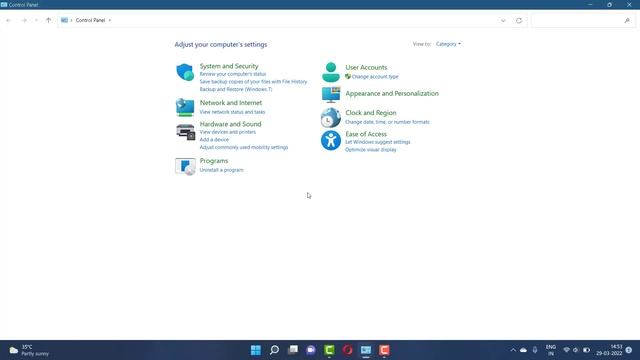Click the OneDrive cloud tray icon
Viewport: 640px width, 360px height.
523,350
